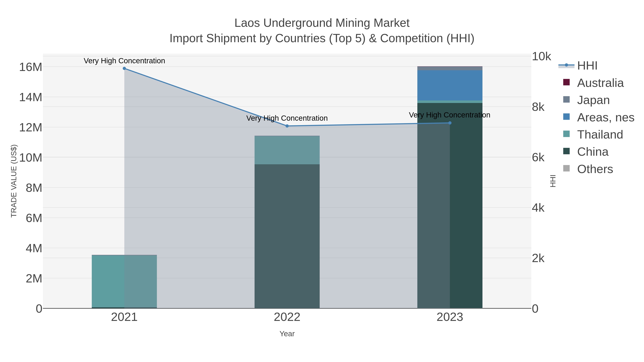Click the Import Shipment by Countries subtitle

pos(322,38)
